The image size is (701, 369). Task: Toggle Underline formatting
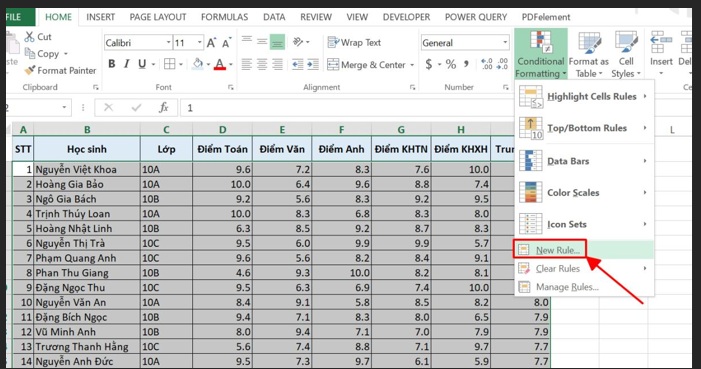coord(142,64)
